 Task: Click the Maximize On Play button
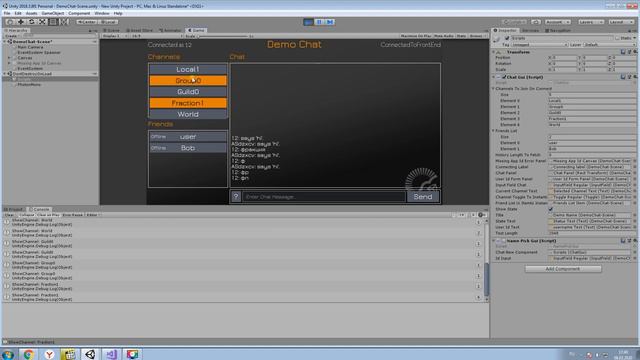click(416, 36)
